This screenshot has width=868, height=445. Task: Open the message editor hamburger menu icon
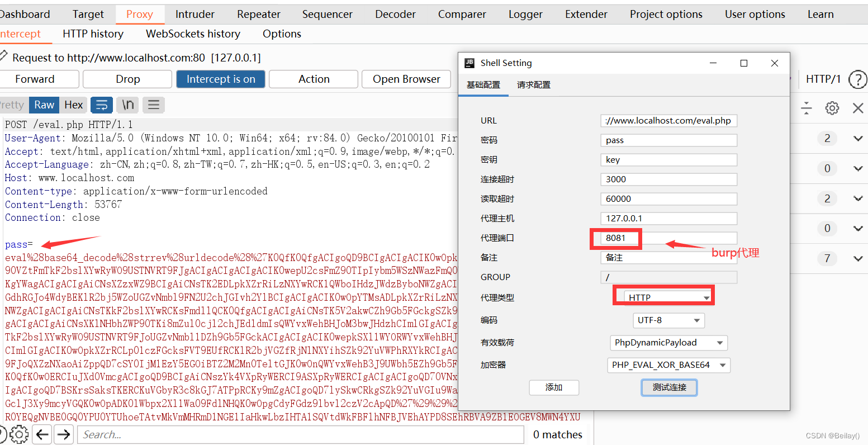click(x=154, y=105)
